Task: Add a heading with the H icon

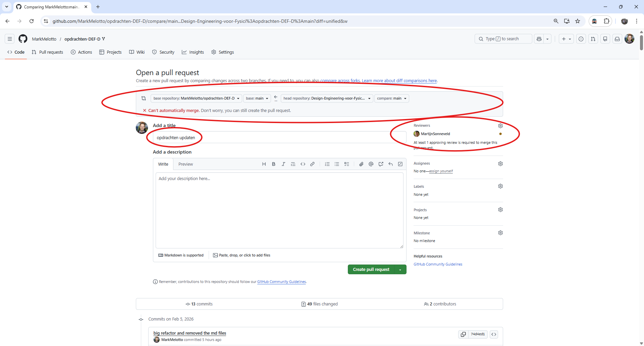Action: pos(264,164)
